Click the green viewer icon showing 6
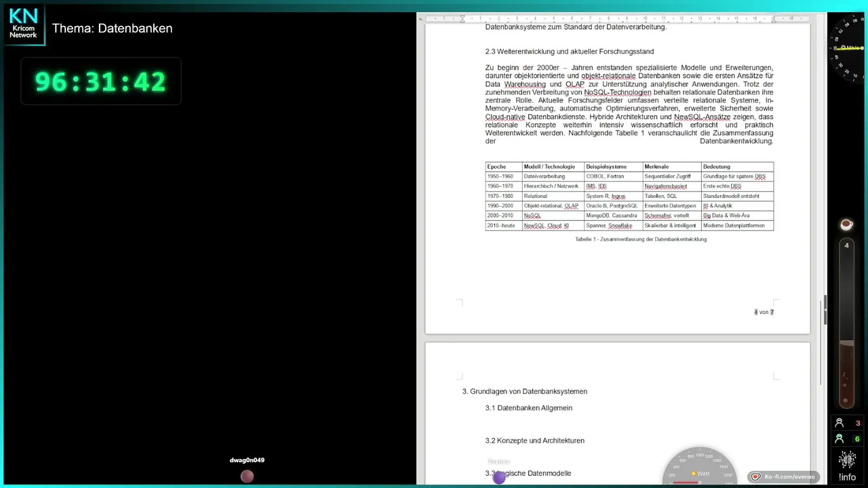Viewport: 868px width, 488px height. click(x=840, y=439)
